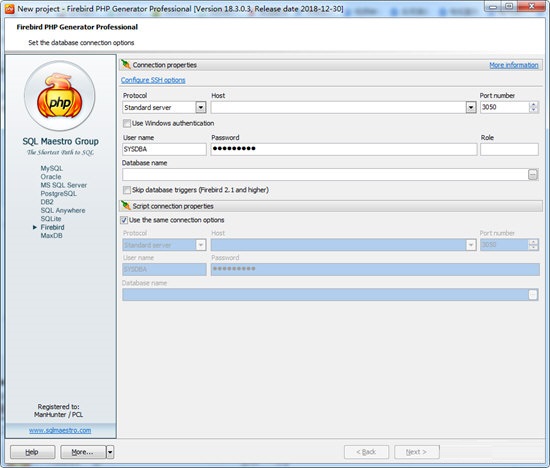This screenshot has width=550, height=468.
Task: Select Oracle in the product list
Action: pos(51,177)
